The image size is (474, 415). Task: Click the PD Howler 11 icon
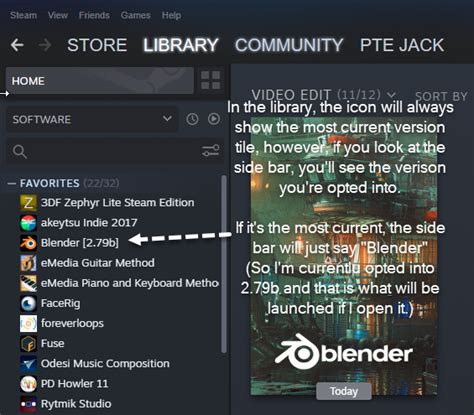[28, 384]
